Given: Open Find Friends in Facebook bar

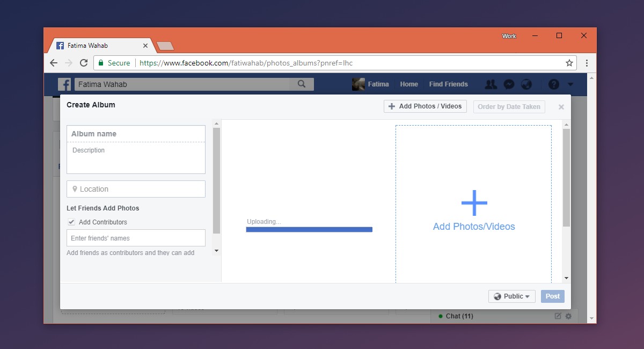Looking at the screenshot, I should [449, 84].
